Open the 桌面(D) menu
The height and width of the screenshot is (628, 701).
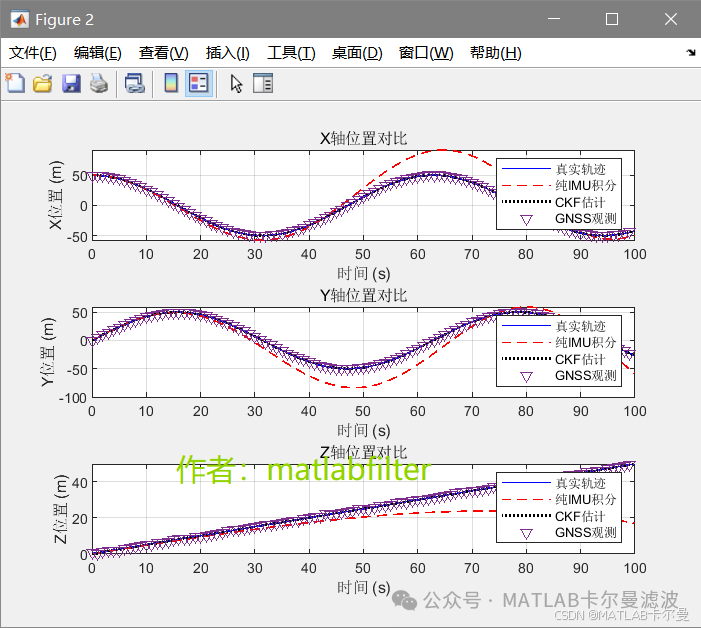coord(357,53)
